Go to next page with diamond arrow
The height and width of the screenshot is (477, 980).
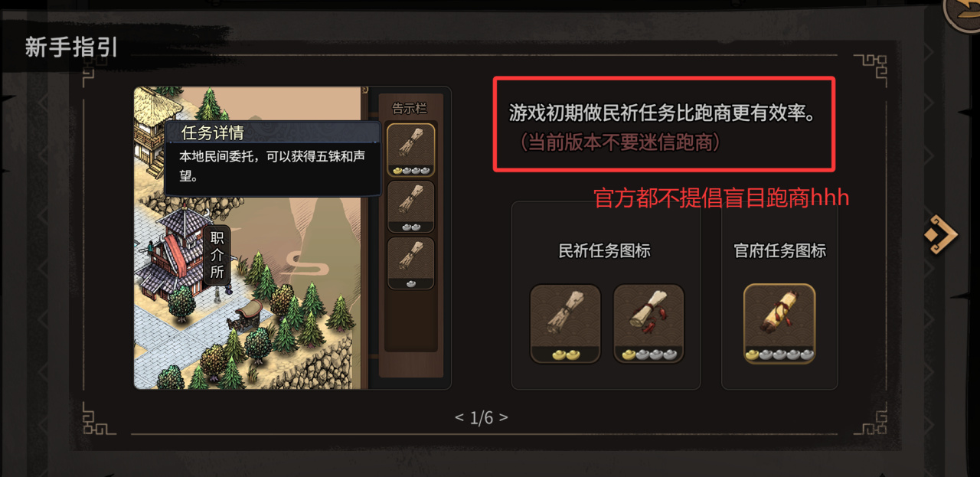click(940, 234)
